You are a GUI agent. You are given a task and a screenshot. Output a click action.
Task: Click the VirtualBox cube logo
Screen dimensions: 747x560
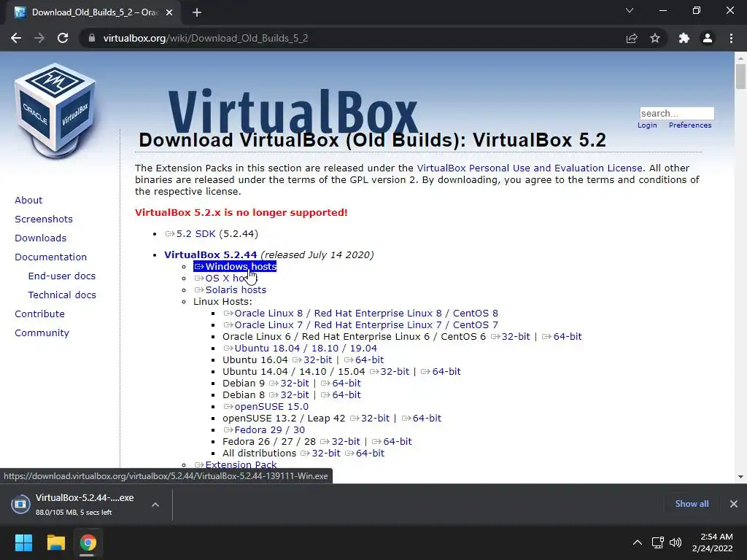pyautogui.click(x=55, y=111)
